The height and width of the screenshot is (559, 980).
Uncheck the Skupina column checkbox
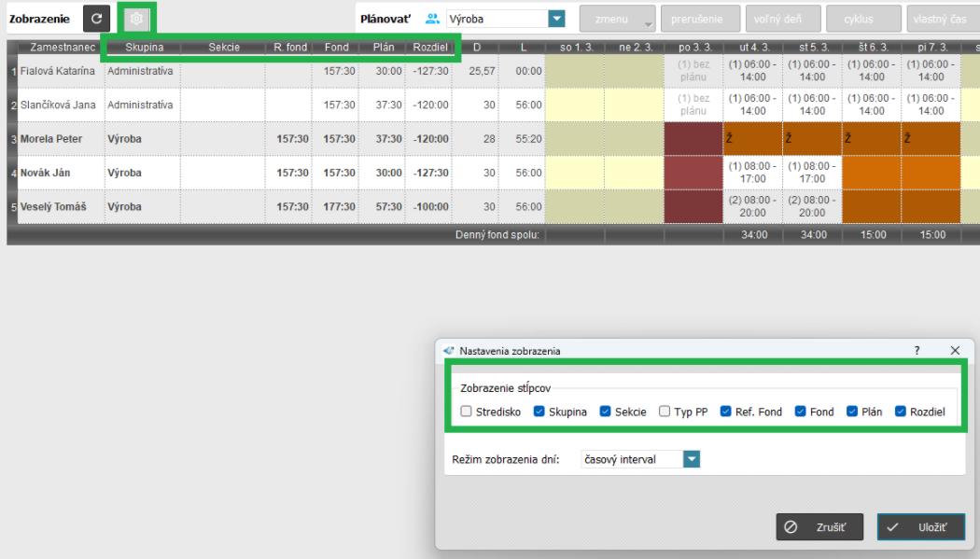click(x=540, y=412)
